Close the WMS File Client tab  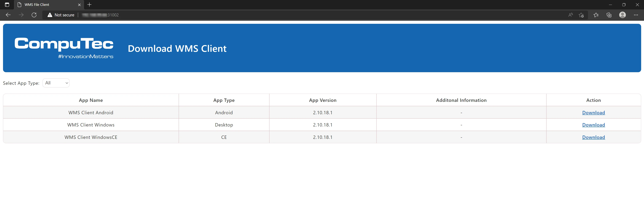(79, 5)
